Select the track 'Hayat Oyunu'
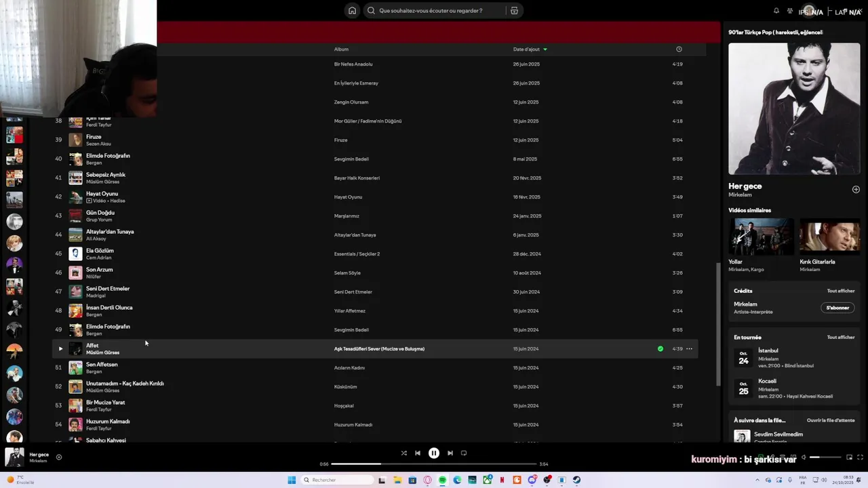 pyautogui.click(x=102, y=194)
